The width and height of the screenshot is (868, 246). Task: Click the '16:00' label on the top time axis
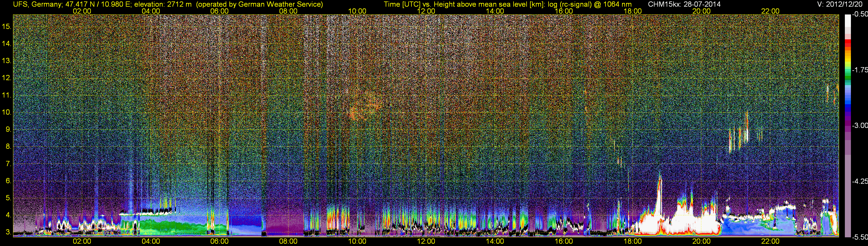point(564,11)
